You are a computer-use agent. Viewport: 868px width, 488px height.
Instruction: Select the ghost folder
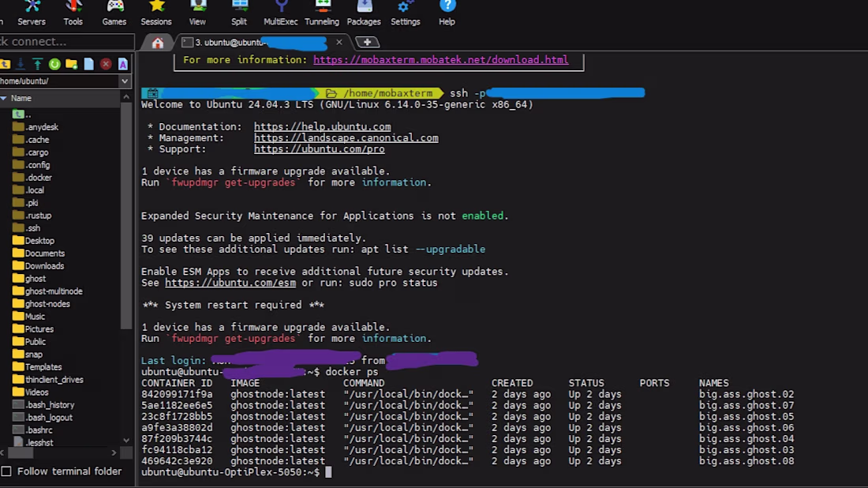tap(29, 279)
